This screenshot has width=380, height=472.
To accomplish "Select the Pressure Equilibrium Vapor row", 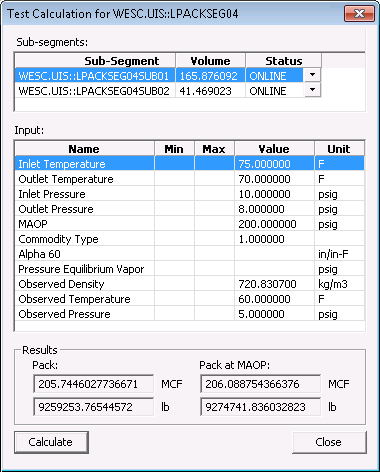I will click(190, 269).
